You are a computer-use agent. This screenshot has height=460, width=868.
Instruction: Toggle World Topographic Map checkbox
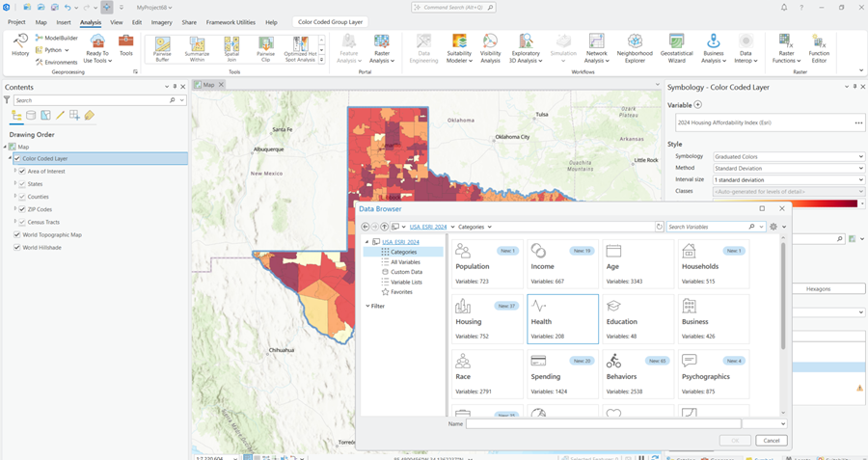coord(17,234)
